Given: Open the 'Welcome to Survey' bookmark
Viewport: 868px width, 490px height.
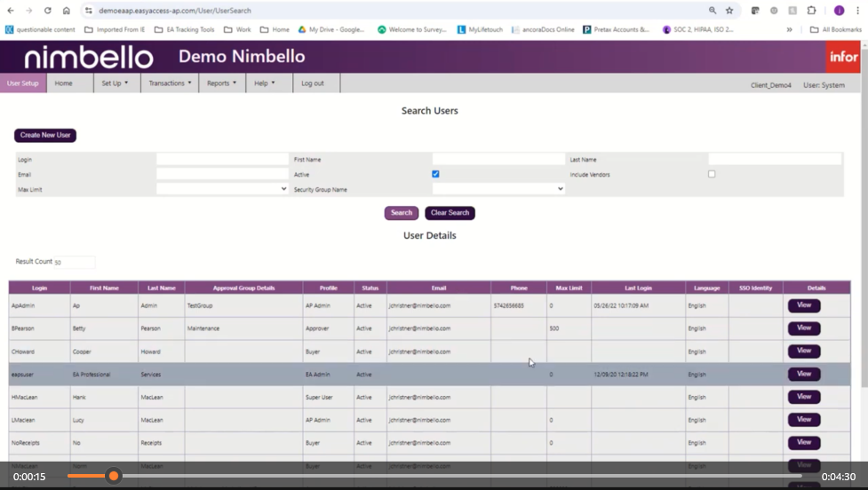Looking at the screenshot, I should pos(412,30).
